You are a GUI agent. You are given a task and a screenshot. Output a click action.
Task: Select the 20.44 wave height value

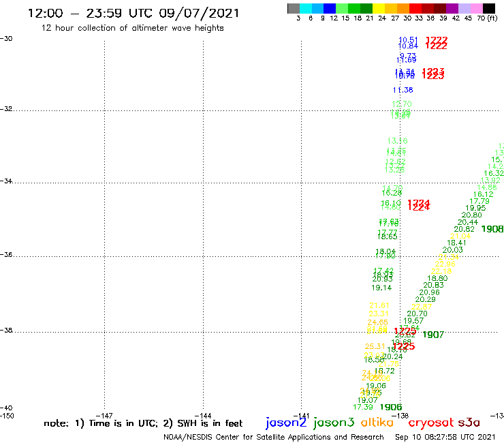(x=468, y=222)
